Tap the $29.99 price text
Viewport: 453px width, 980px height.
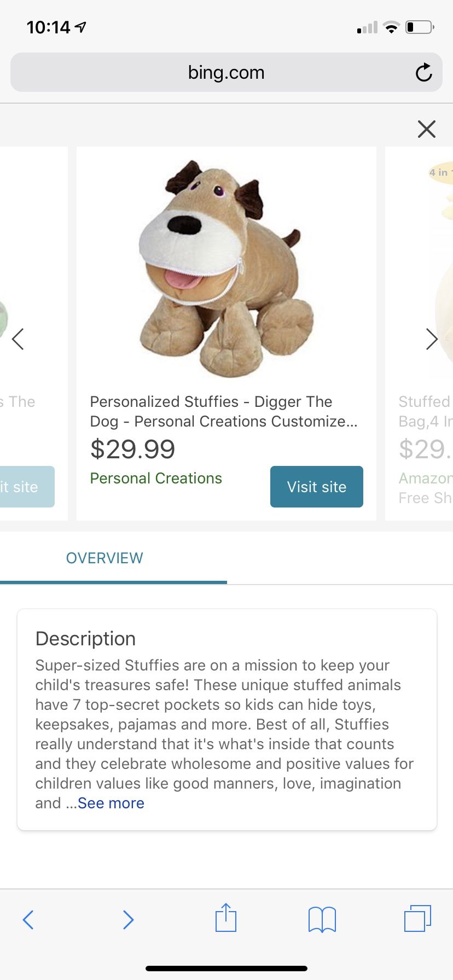pyautogui.click(x=133, y=450)
